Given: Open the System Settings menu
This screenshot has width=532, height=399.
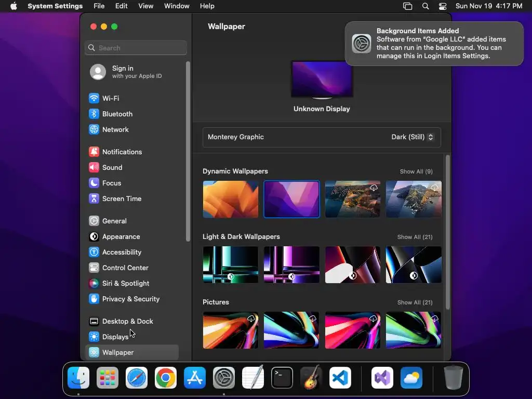Looking at the screenshot, I should [x=55, y=6].
